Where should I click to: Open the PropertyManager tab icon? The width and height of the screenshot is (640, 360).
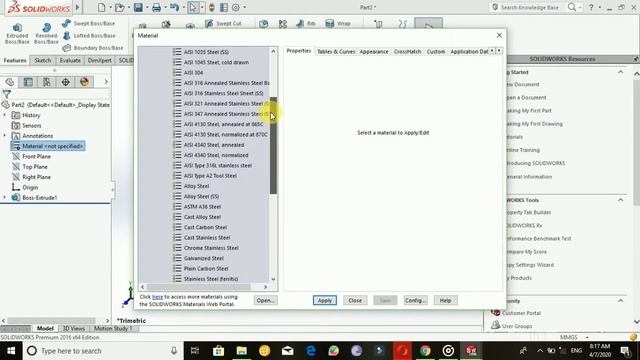[28, 82]
